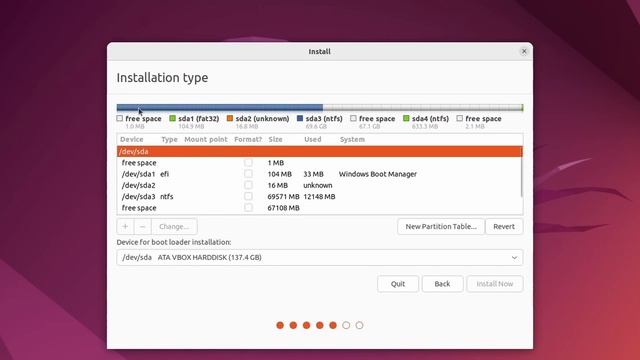This screenshot has height=360, width=640.
Task: Click the System column header
Action: click(x=352, y=140)
